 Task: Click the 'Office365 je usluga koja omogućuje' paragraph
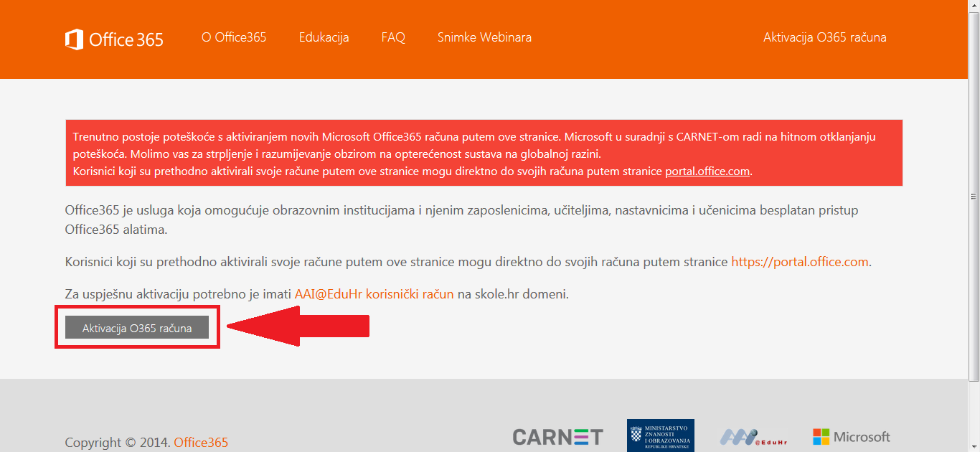click(x=461, y=220)
